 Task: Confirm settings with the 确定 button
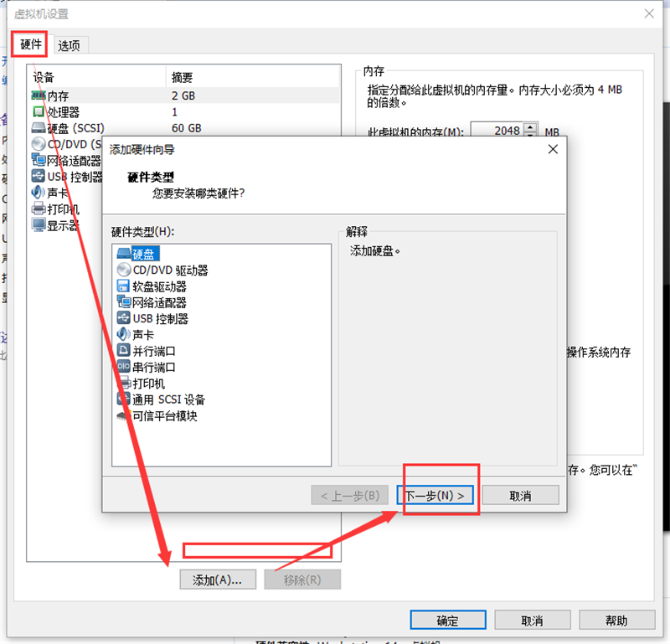point(447,620)
